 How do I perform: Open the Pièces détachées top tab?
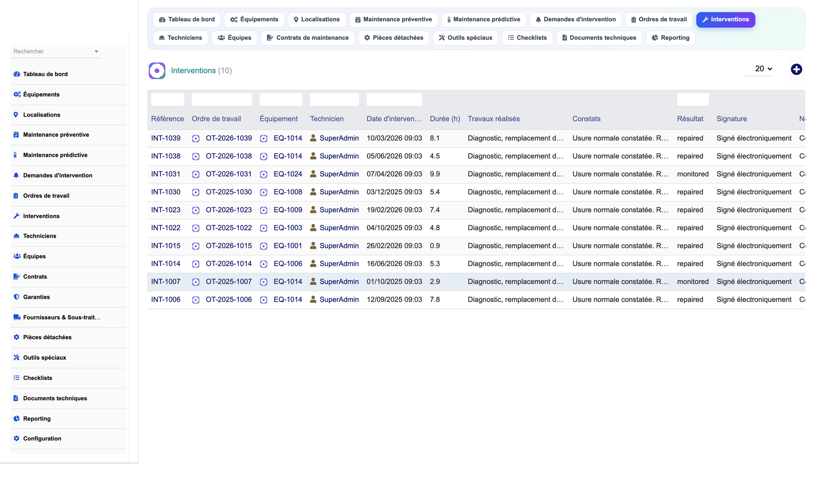click(394, 38)
